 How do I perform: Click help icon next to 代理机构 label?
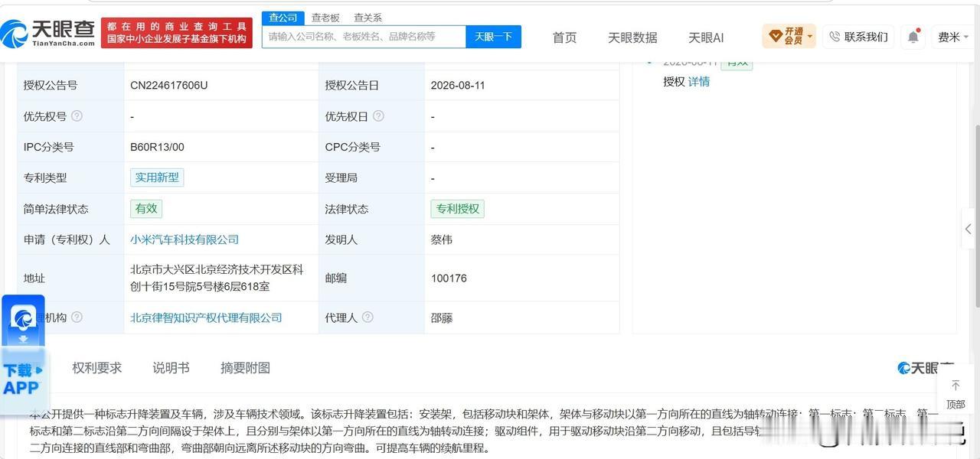pos(77,317)
